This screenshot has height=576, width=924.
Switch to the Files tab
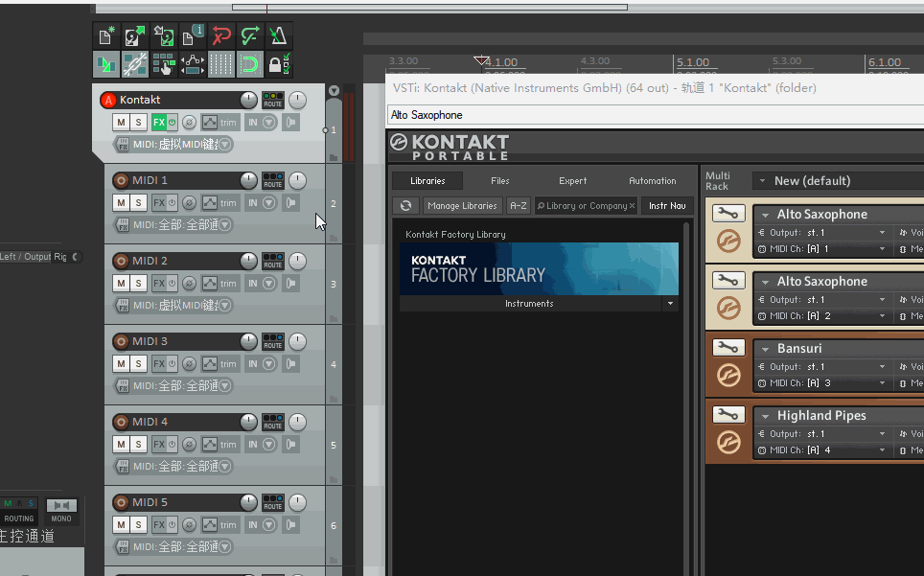point(499,181)
